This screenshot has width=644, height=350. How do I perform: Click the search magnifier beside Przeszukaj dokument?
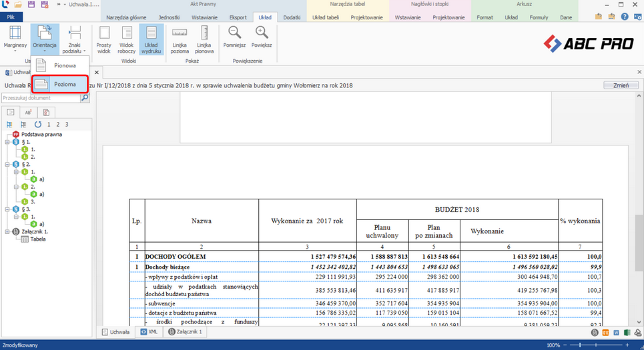pos(85,98)
